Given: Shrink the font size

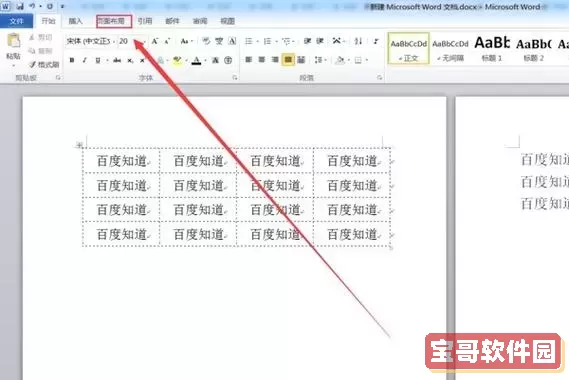Looking at the screenshot, I should pyautogui.click(x=167, y=41).
